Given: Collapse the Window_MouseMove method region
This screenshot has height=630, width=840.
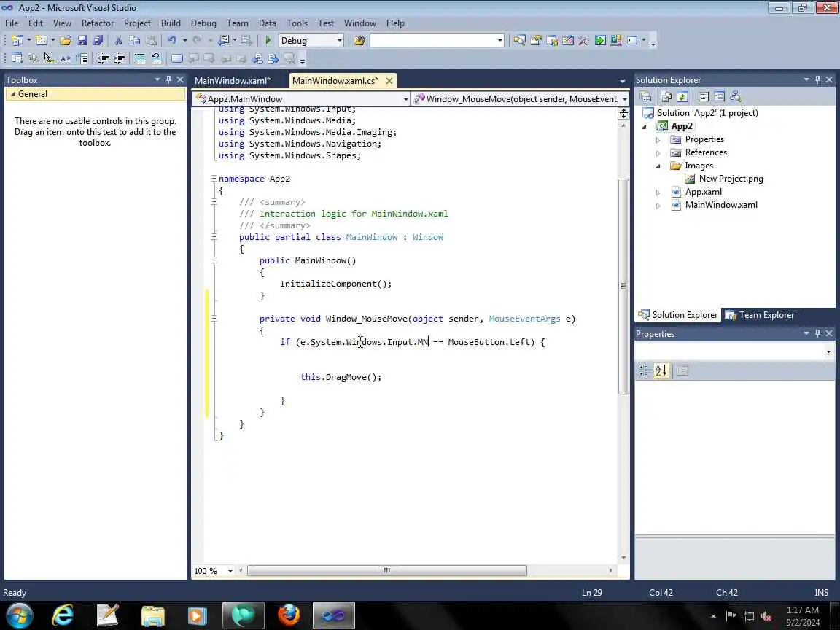Looking at the screenshot, I should (x=214, y=318).
